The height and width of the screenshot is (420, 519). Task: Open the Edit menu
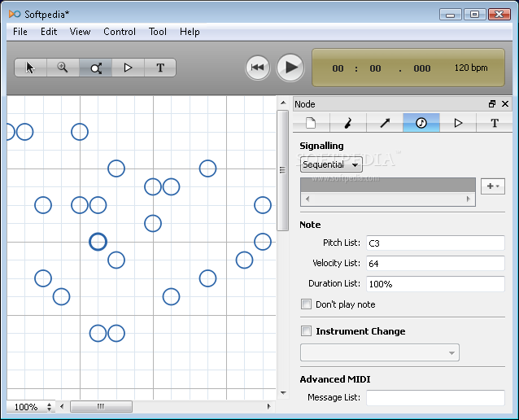click(49, 32)
